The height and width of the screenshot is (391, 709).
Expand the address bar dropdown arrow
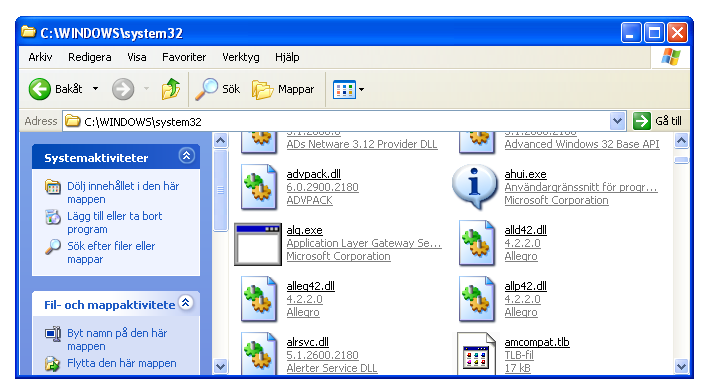[x=617, y=121]
